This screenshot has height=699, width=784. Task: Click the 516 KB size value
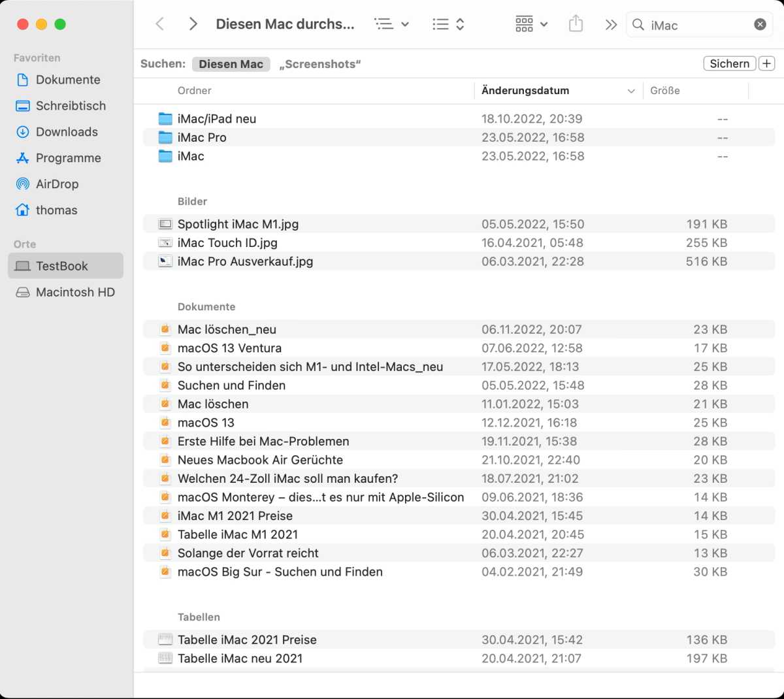coord(706,261)
